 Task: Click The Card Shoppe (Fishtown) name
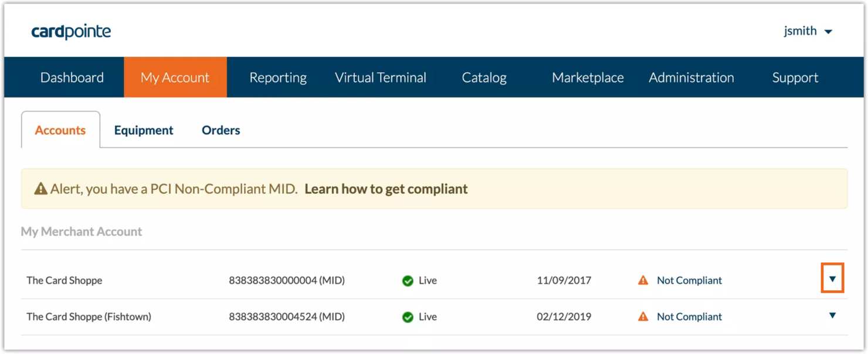[89, 316]
